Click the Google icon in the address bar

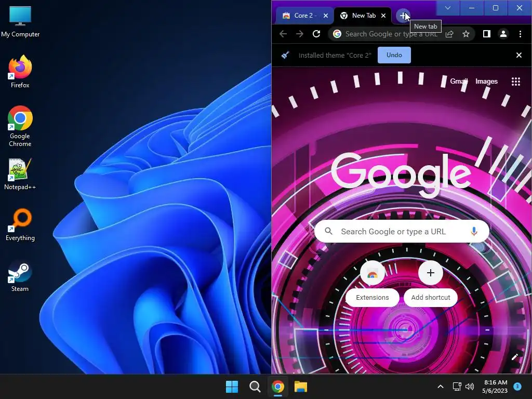337,34
